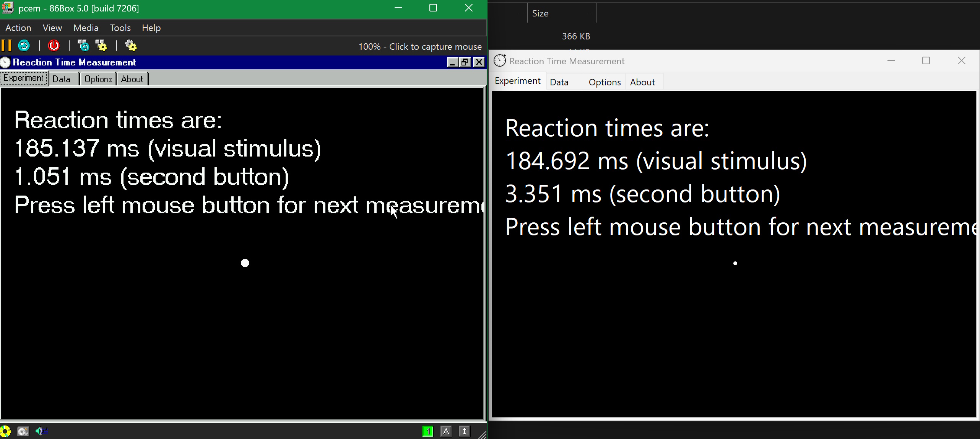Open the Tools menu in 86Box
Viewport: 980px width, 439px height.
pyautogui.click(x=120, y=28)
